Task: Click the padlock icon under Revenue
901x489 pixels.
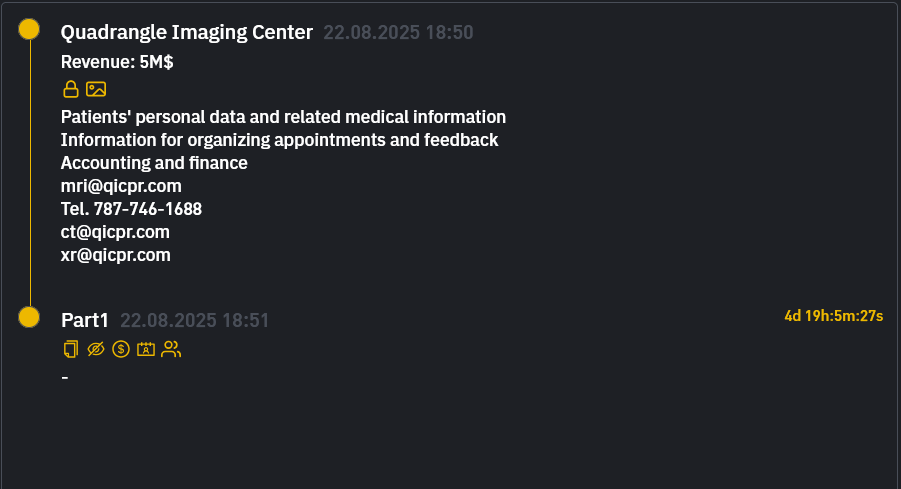Action: (70, 89)
